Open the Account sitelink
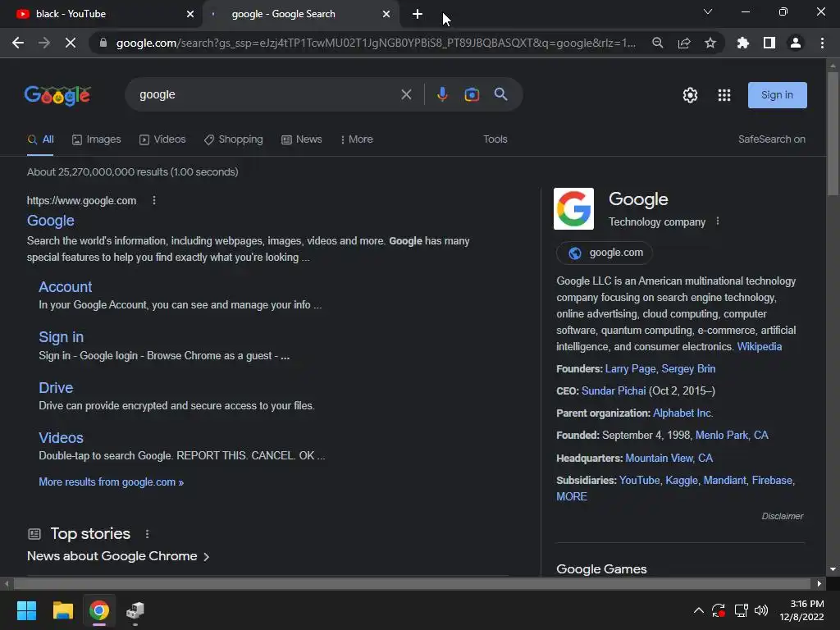The width and height of the screenshot is (840, 630). pyautogui.click(x=66, y=287)
